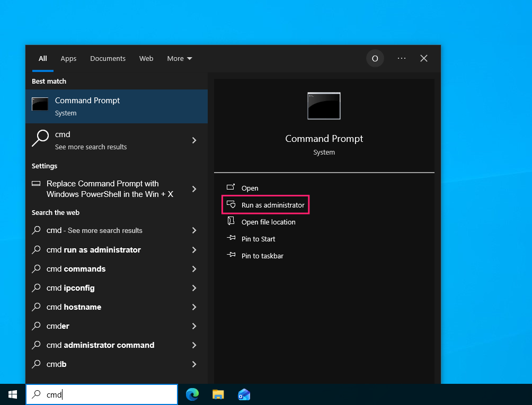Click in the taskbar search box containing cmd
Screen dimensions: 532x405
(x=102, y=394)
